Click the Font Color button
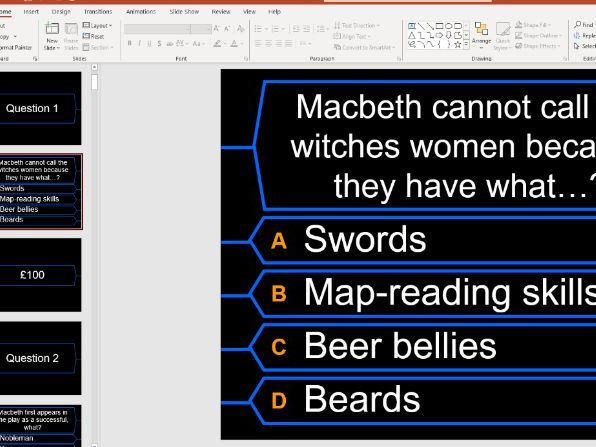 pos(235,44)
